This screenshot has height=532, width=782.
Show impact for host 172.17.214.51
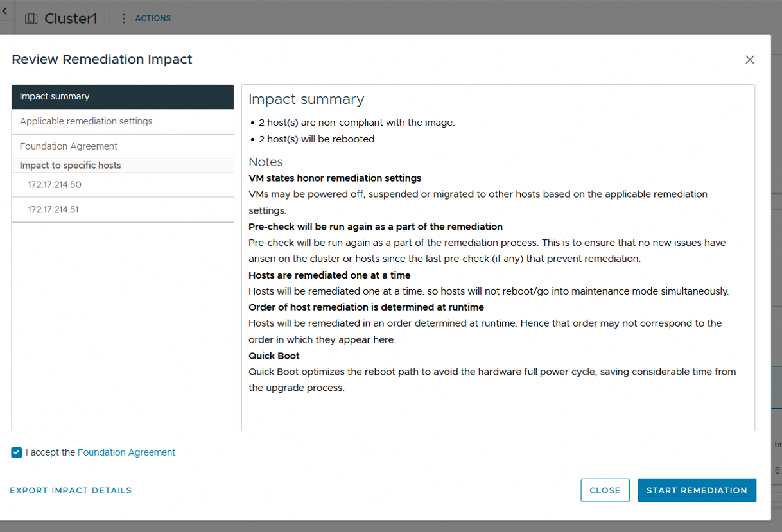(53, 210)
